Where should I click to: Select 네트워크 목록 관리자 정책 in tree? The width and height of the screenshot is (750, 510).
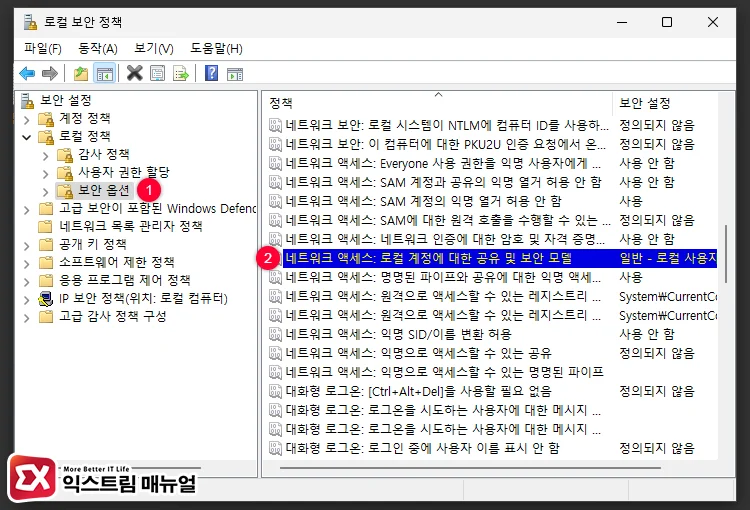131,226
